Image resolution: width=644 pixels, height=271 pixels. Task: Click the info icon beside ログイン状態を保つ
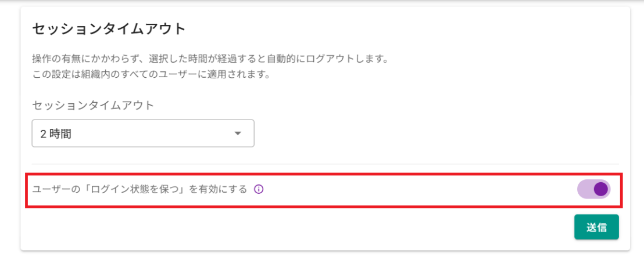pos(259,189)
